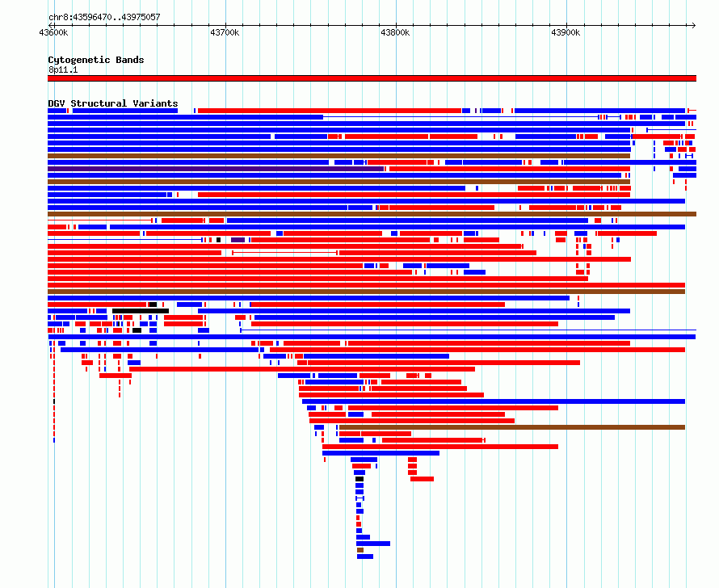Click the 43800k ruler label
719x588 pixels.
[395, 32]
